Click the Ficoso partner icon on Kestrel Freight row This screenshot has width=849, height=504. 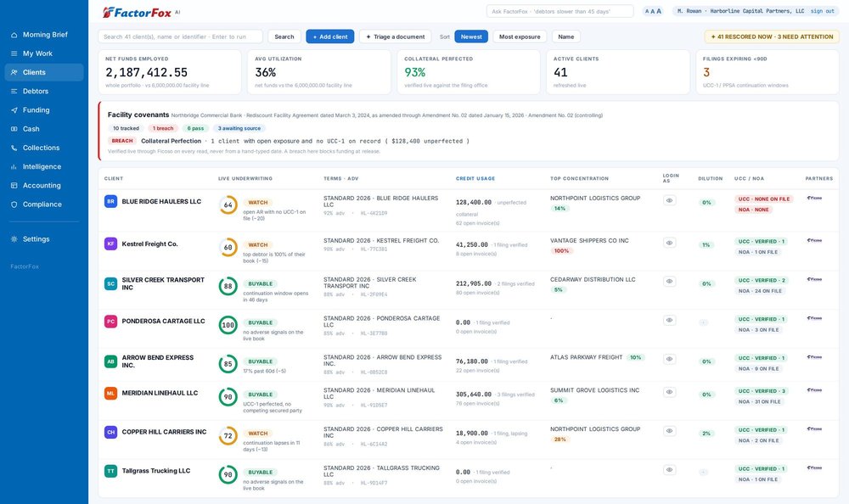click(814, 240)
